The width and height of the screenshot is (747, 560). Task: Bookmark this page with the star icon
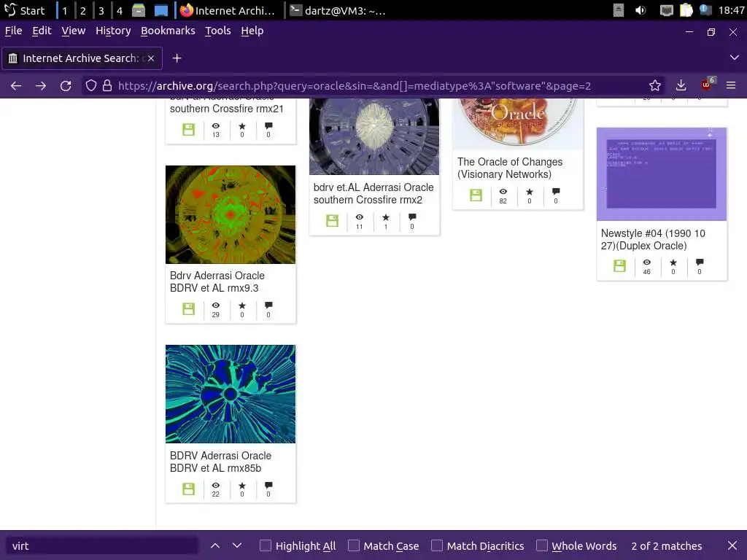(x=655, y=86)
